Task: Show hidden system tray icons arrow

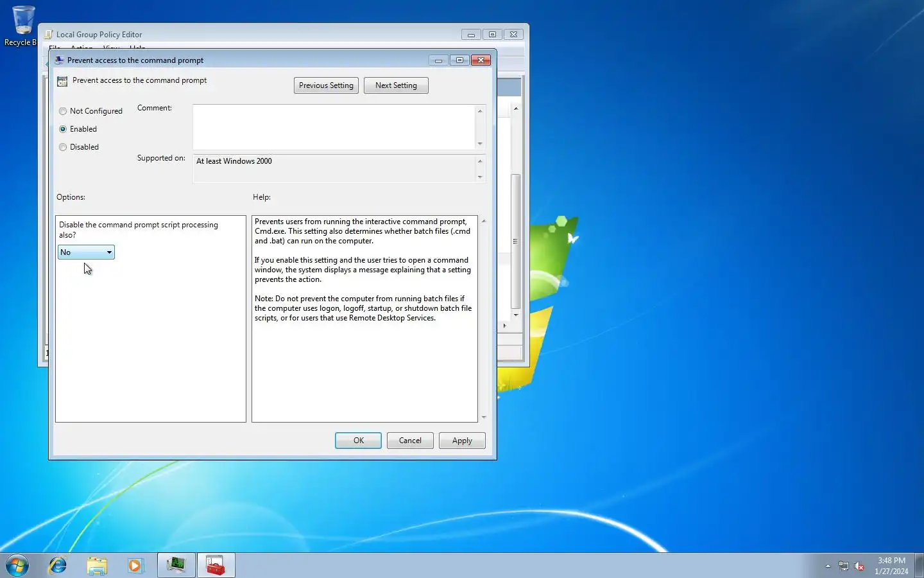Action: [x=828, y=566]
